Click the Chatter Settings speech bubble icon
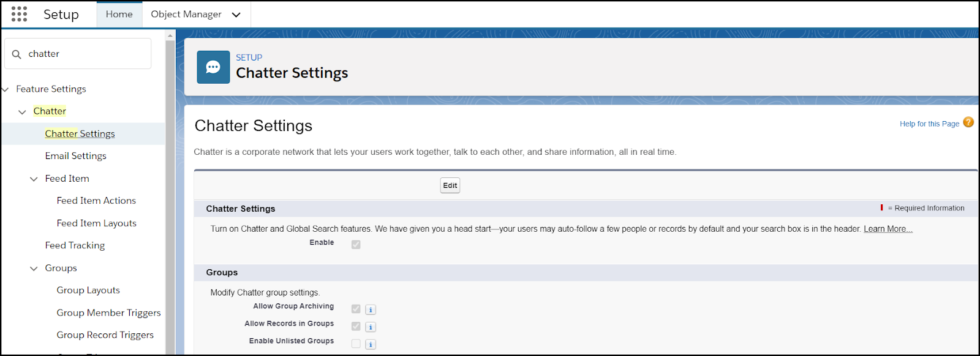 click(213, 67)
